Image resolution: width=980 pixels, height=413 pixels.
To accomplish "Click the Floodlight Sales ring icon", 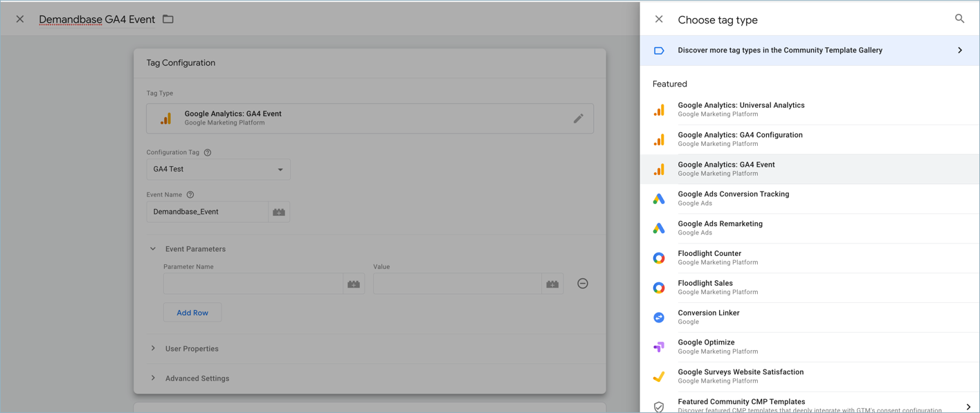I will point(659,288).
